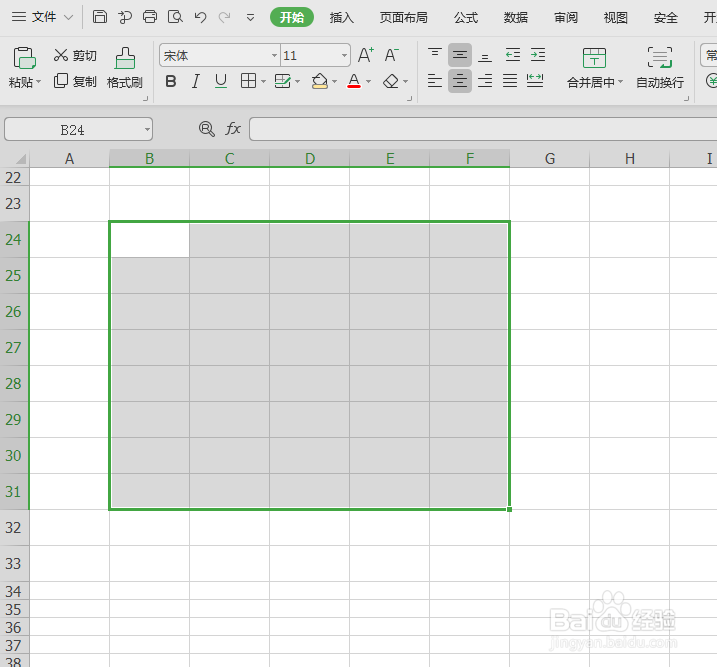Click the cell style table-format icon

(283, 81)
